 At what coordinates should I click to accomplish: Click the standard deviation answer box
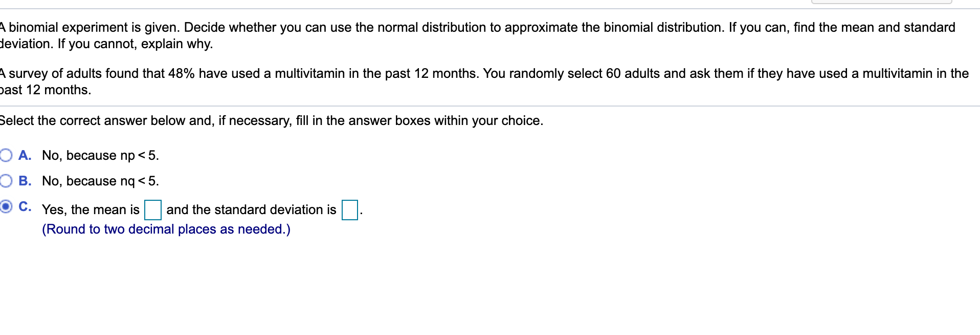[x=350, y=210]
